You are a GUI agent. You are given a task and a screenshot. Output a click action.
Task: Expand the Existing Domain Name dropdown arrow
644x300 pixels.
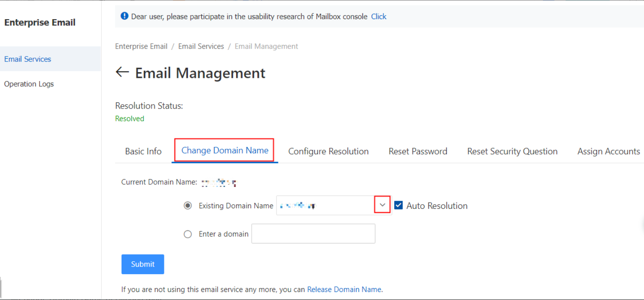382,205
